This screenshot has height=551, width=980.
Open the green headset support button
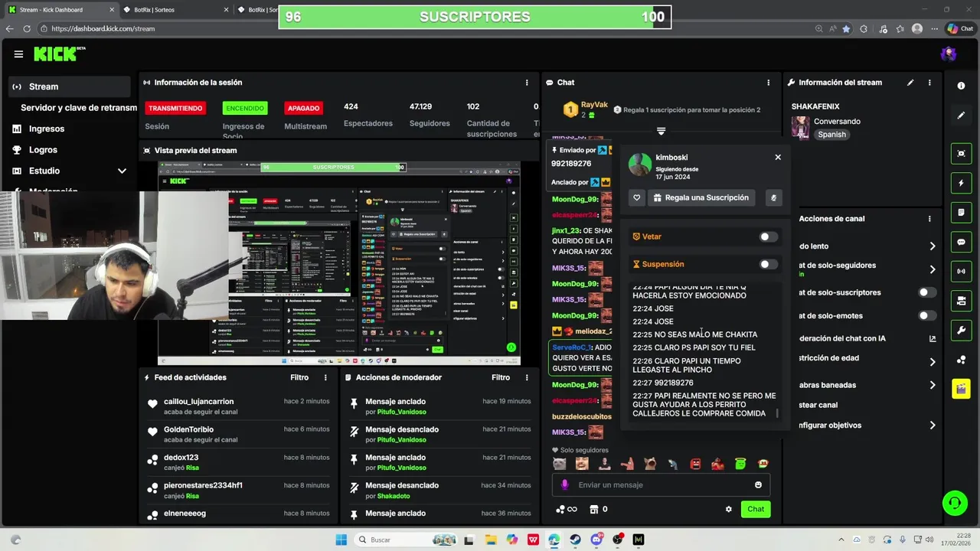coord(955,503)
